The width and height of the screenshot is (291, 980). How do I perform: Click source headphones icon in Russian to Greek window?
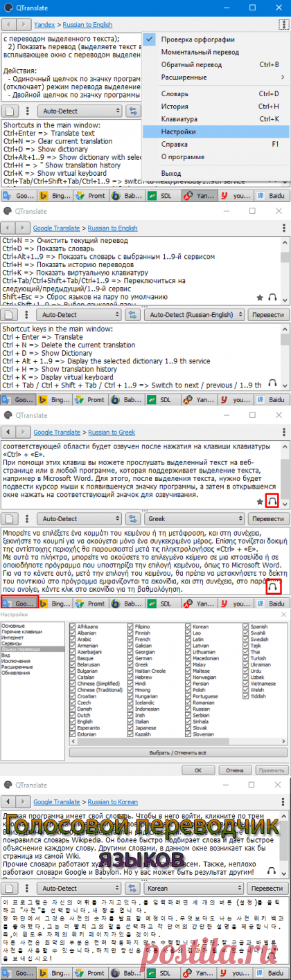(x=272, y=501)
